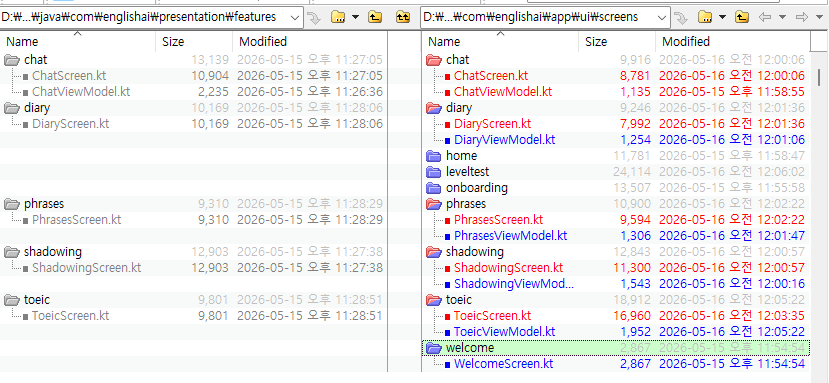The width and height of the screenshot is (829, 383).
Task: Open the back history dropdown arrow
Action: [782, 17]
